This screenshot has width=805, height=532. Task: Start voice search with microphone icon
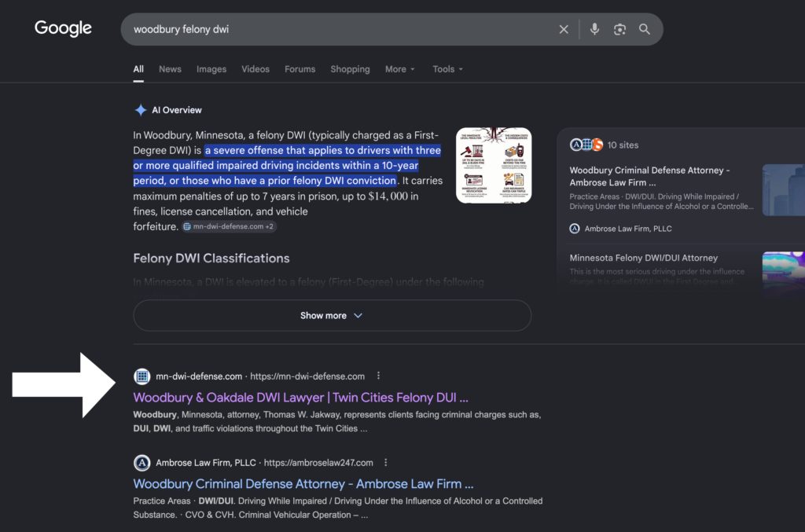point(594,29)
